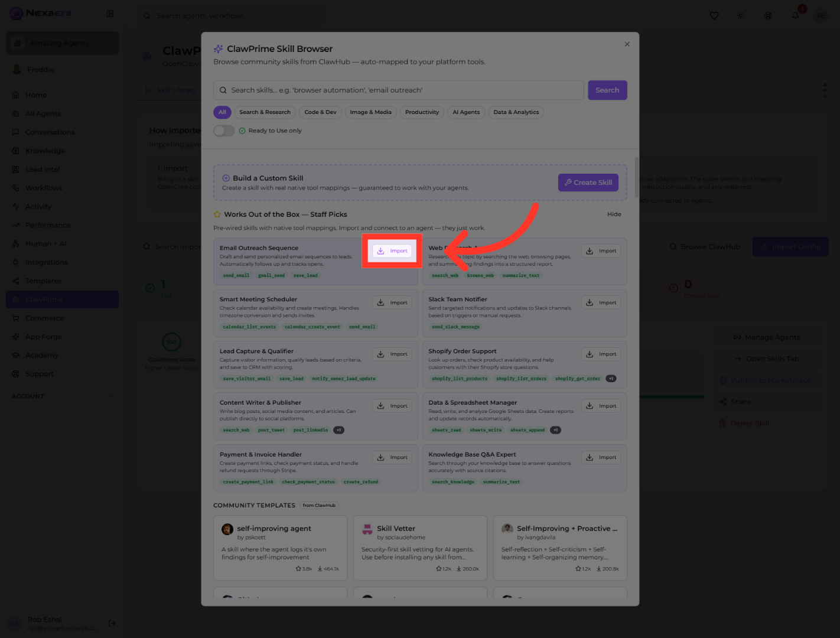The image size is (840, 638).
Task: Click the dialog's vertical scrollbar
Action: [x=636, y=177]
